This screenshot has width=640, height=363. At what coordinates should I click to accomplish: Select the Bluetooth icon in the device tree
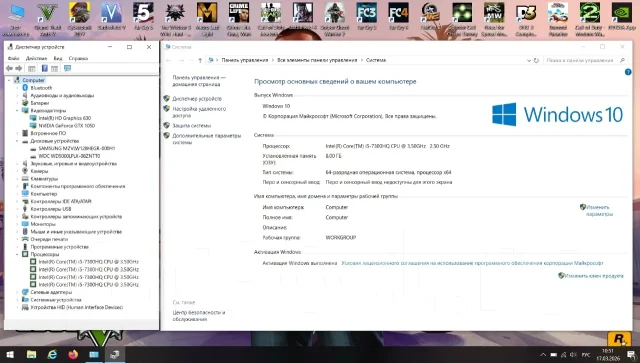click(x=25, y=88)
